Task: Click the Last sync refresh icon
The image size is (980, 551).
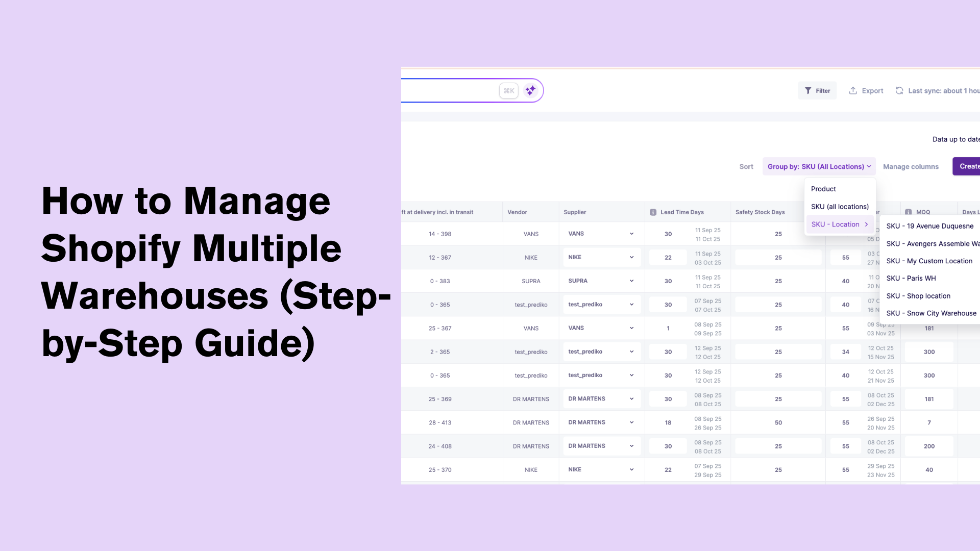Action: [899, 90]
